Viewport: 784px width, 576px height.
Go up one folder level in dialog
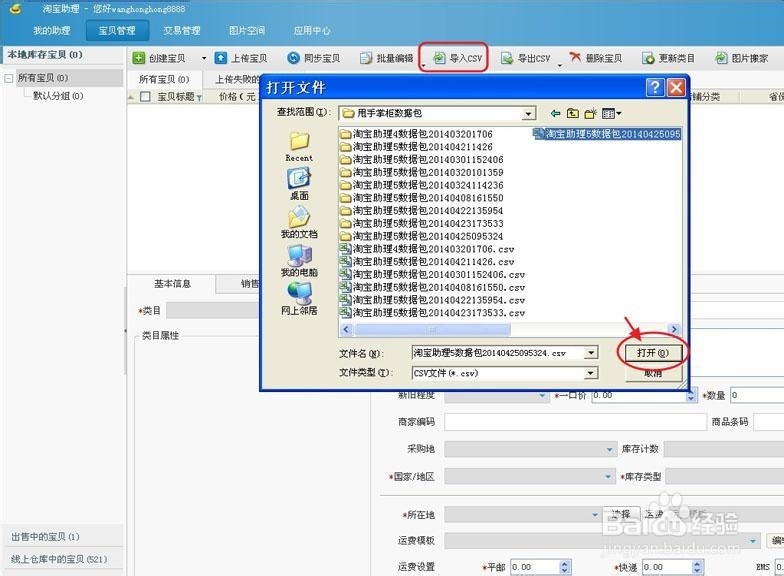(572, 114)
